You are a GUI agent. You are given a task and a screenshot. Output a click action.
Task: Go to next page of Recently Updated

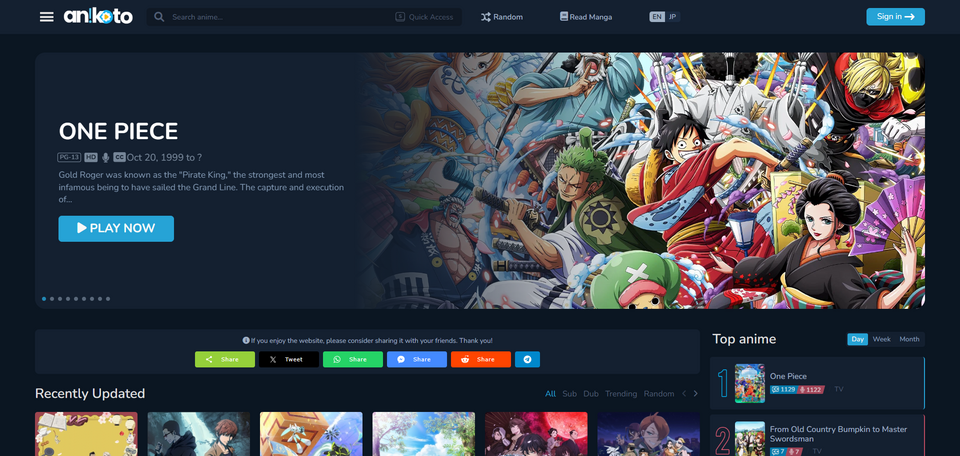click(695, 394)
